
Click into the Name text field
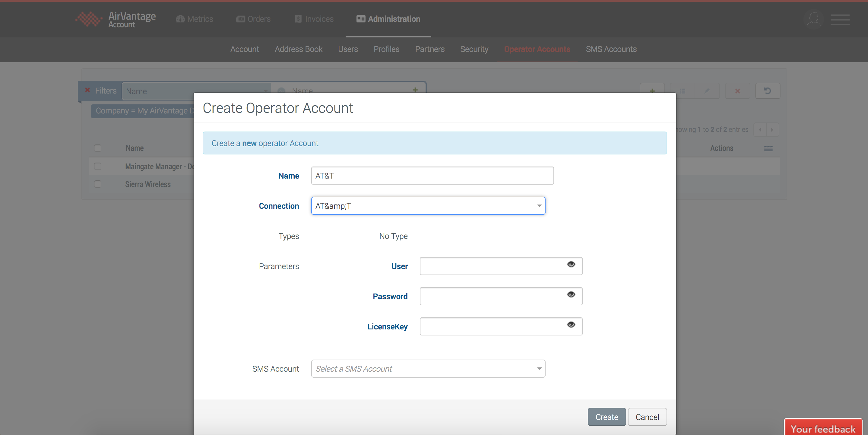[432, 176]
